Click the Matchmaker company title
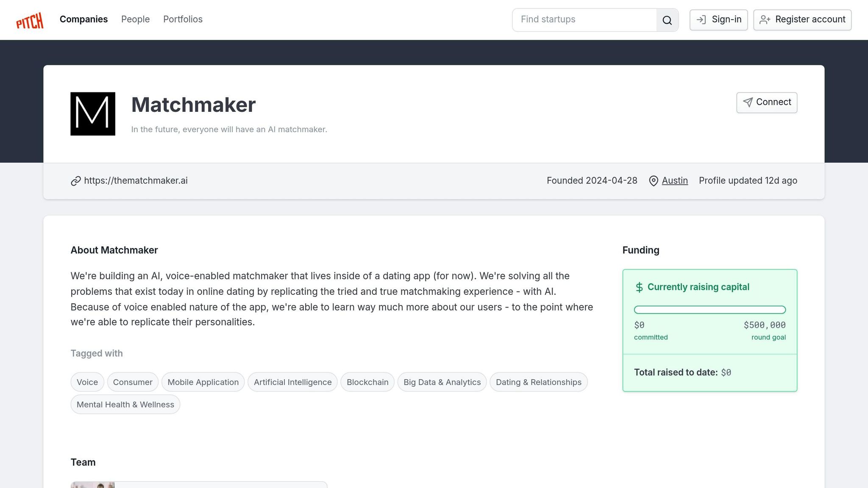 193,105
